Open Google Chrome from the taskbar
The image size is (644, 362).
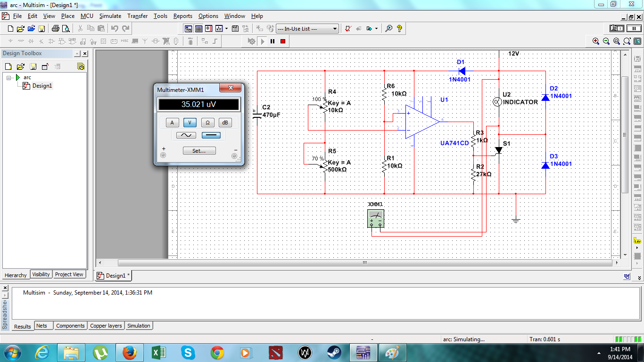point(217,353)
